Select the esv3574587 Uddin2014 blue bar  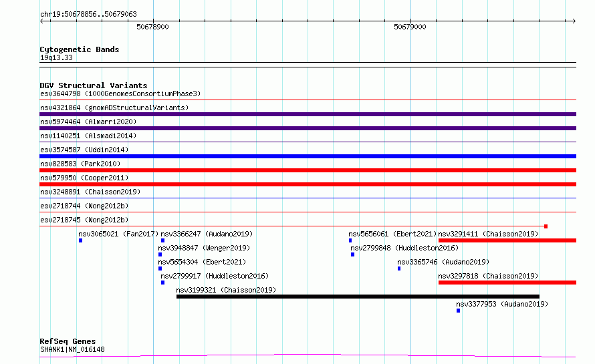pyautogui.click(x=308, y=156)
